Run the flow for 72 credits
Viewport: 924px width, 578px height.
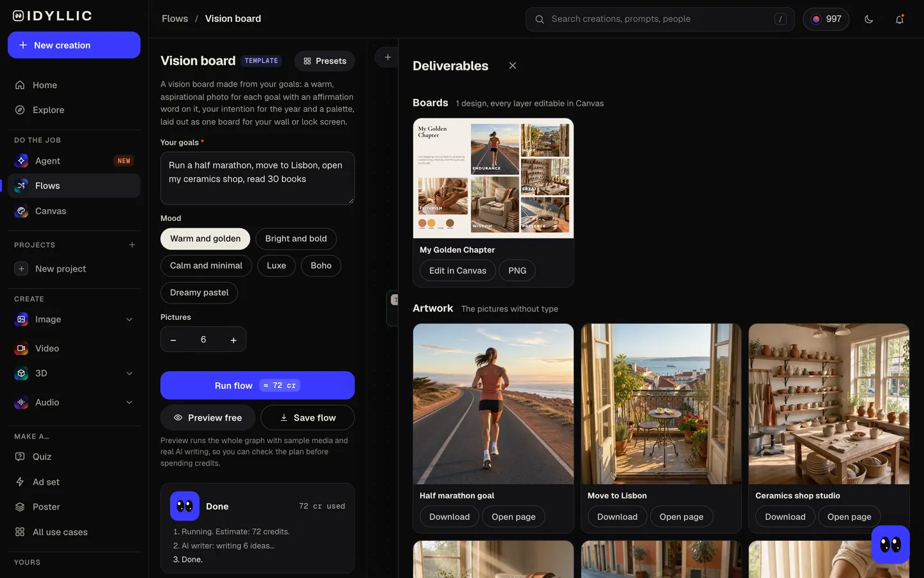tap(257, 385)
